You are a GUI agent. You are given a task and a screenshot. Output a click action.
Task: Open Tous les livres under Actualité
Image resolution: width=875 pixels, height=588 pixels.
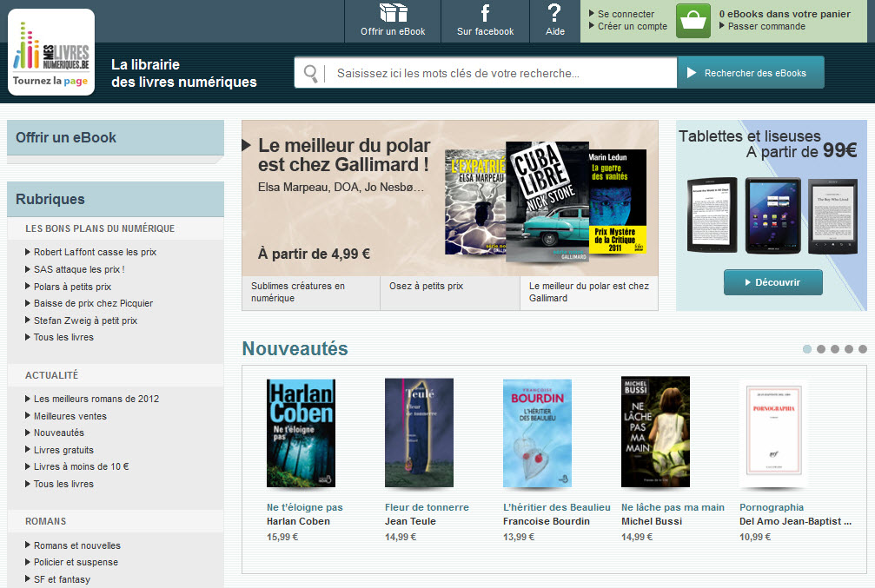click(63, 485)
